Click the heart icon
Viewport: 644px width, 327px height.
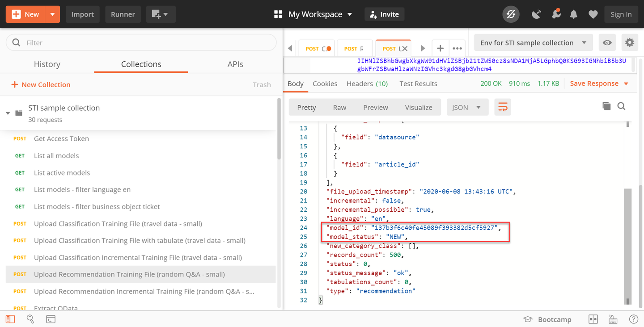(593, 14)
